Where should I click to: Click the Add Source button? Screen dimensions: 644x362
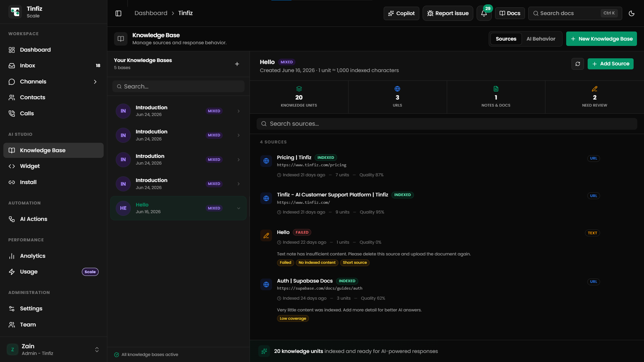[610, 64]
